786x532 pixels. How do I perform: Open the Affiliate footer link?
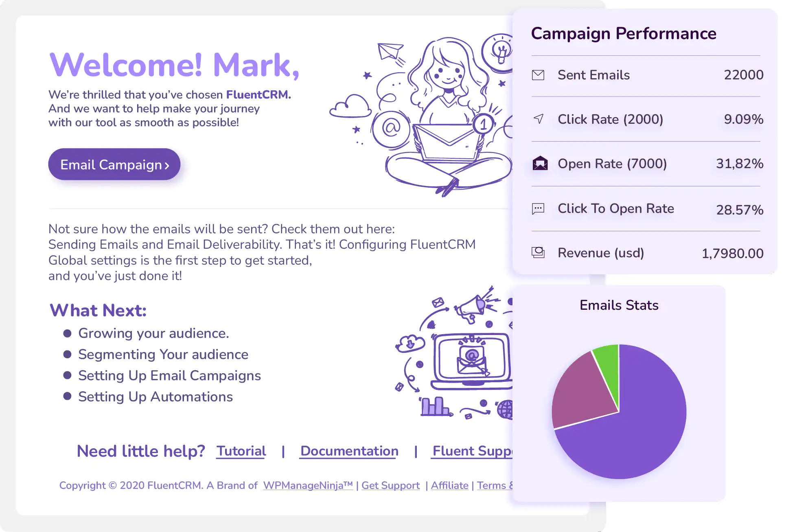click(x=449, y=485)
